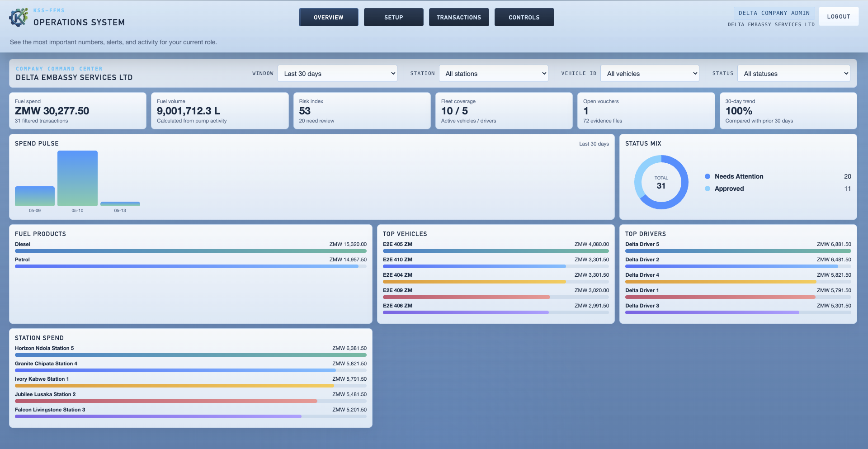868x449 pixels.
Task: Click 'E2E 404 ZM' in Top Vehicles
Action: [397, 275]
